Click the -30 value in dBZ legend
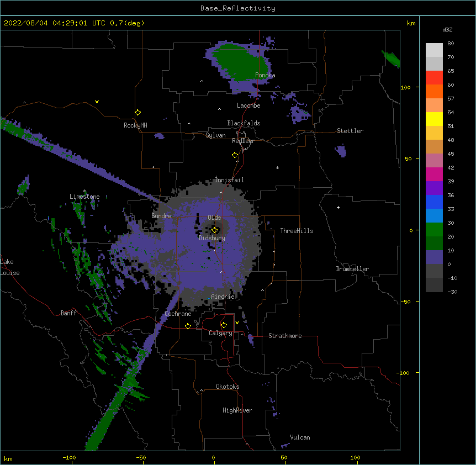The width and height of the screenshot is (476, 465). coord(453,292)
